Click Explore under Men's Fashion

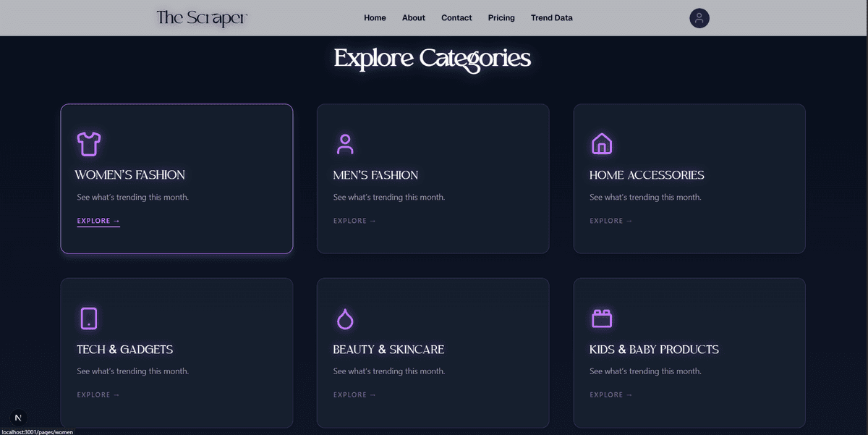pos(354,220)
